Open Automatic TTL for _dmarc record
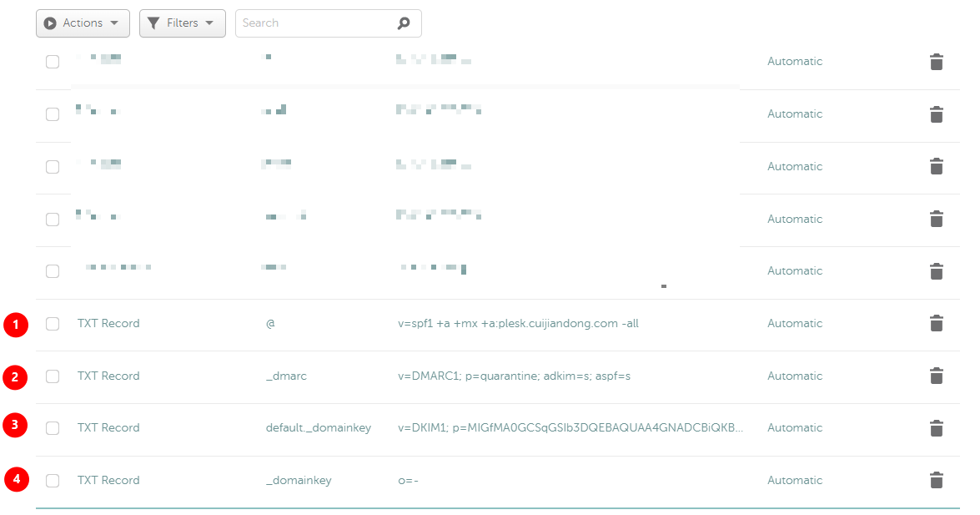 click(x=794, y=376)
